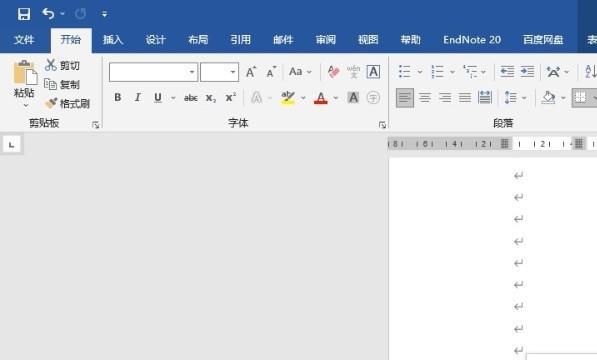Screen dimensions: 597x360
Task: Click the shading paint bucket icon
Action: [x=548, y=98]
